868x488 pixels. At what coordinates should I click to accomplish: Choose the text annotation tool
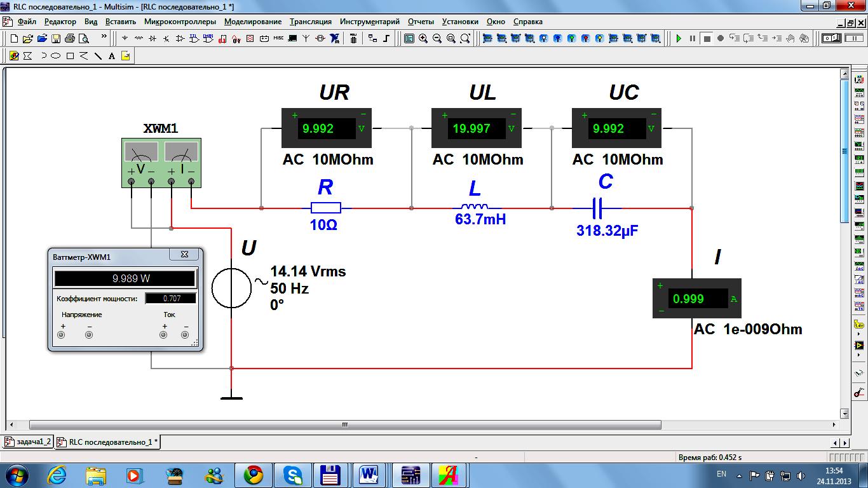coord(112,56)
